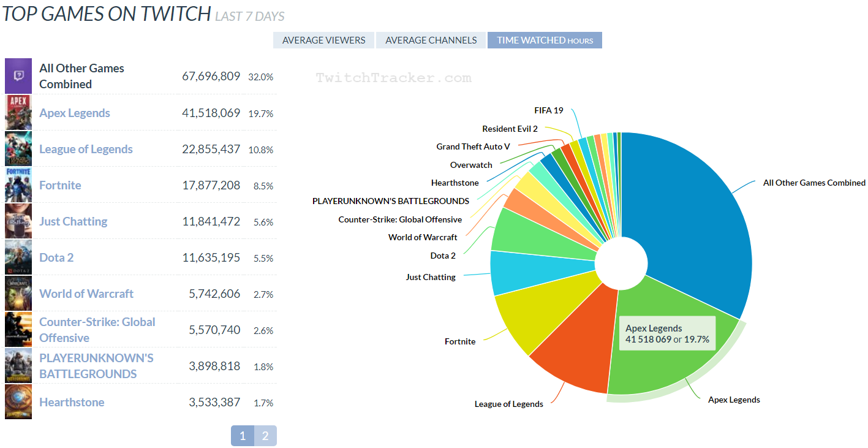Viewport: 868px width, 448px height.
Task: Click the 67,696,809 hours value
Action: click(x=211, y=77)
